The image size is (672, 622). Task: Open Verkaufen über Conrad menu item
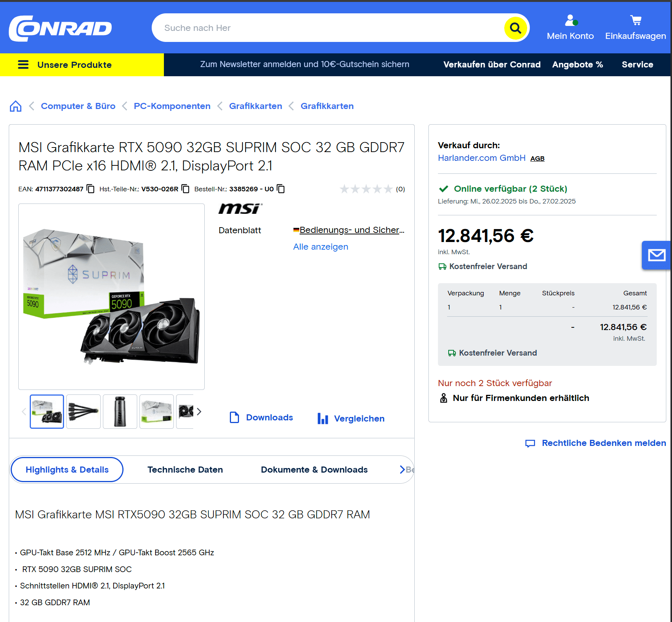coord(492,64)
